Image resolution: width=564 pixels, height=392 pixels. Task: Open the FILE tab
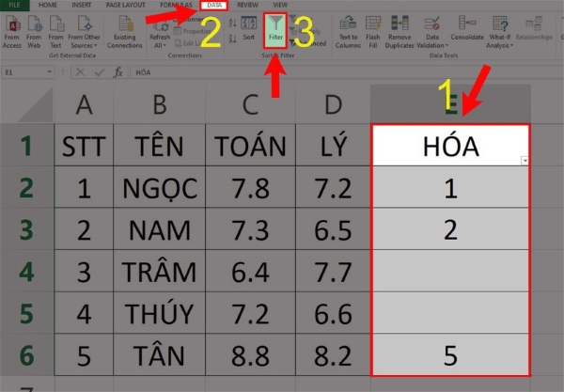click(12, 5)
